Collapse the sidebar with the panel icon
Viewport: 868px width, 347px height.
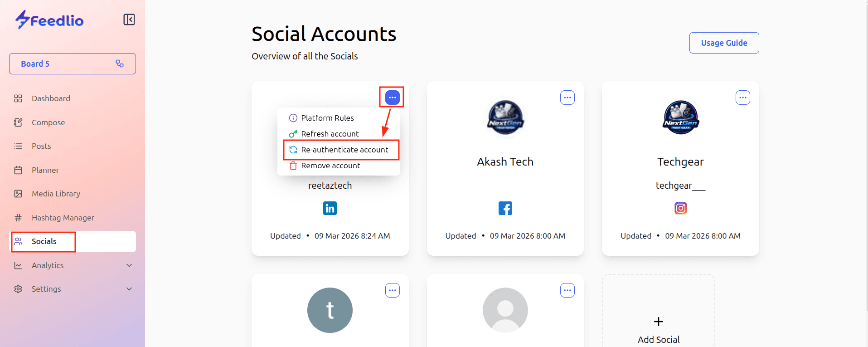pyautogui.click(x=129, y=20)
